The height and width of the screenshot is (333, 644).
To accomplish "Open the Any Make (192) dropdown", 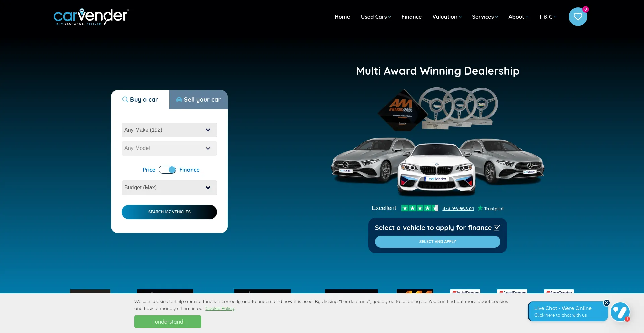I will coord(169,130).
